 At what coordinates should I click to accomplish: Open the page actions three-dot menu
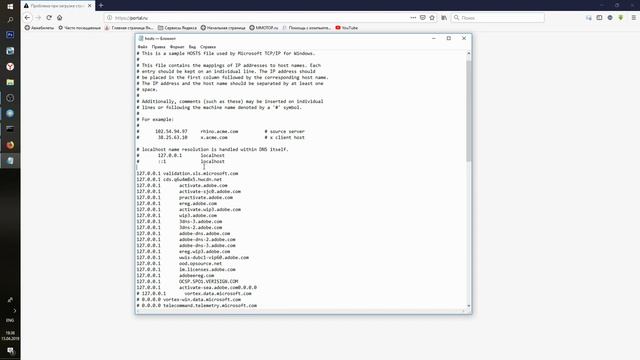pos(413,18)
